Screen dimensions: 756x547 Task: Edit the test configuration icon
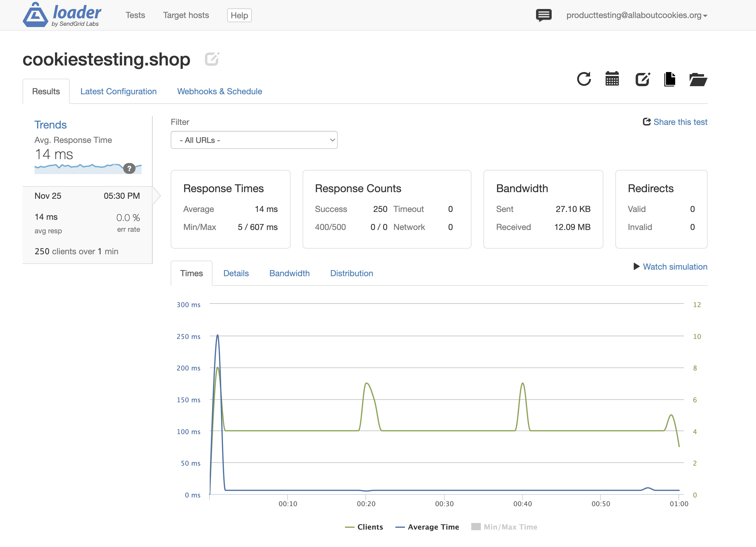pos(643,79)
